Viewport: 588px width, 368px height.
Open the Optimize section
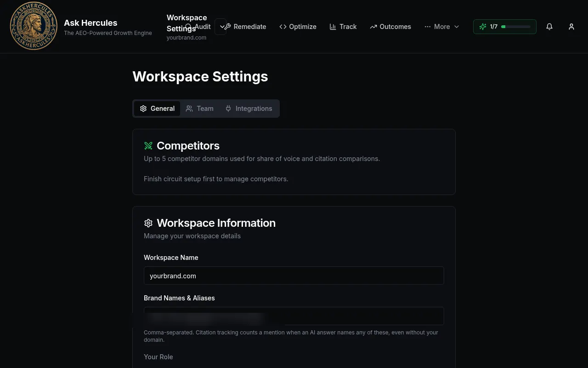click(298, 27)
